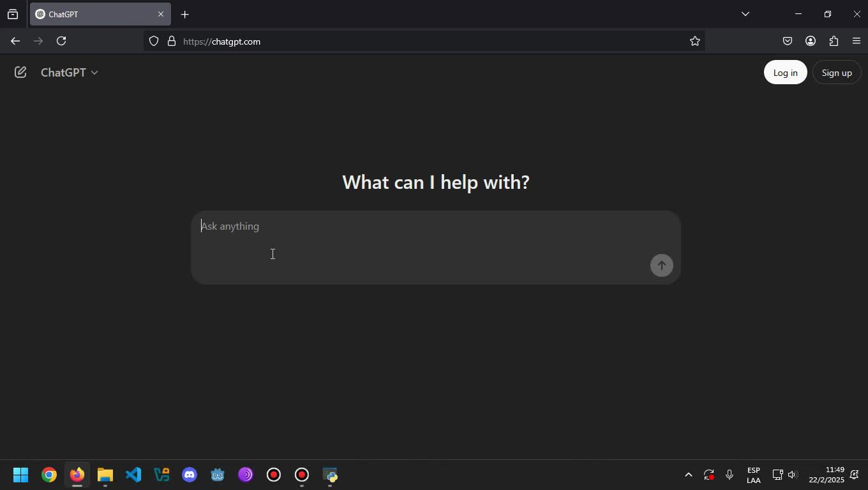List all tabs dropdown arrow
The width and height of the screenshot is (868, 490).
pyautogui.click(x=745, y=14)
